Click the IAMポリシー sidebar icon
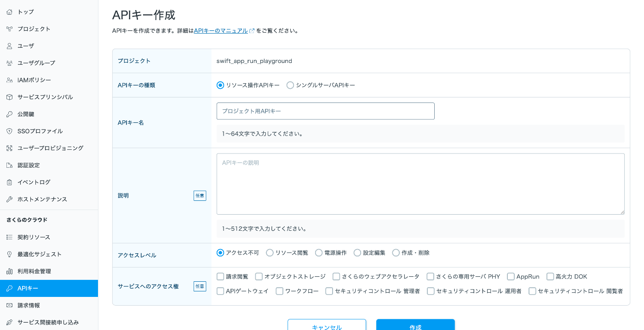The image size is (644, 330). point(9,80)
